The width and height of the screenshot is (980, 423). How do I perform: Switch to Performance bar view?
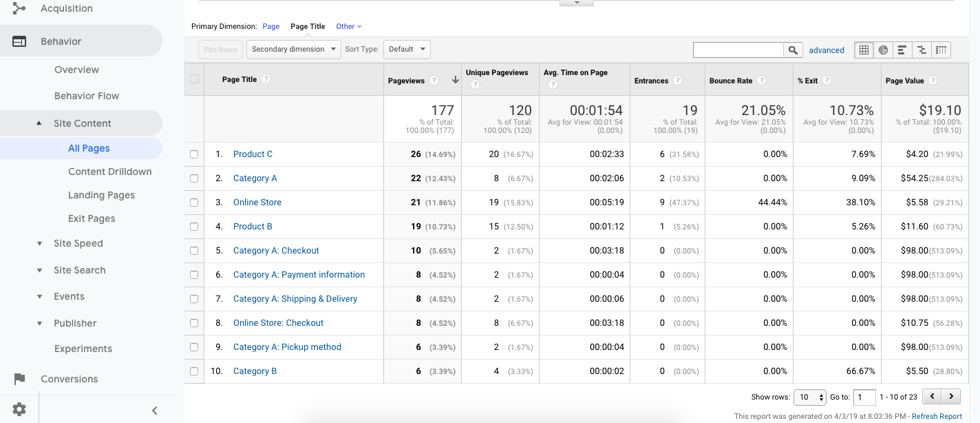click(902, 50)
